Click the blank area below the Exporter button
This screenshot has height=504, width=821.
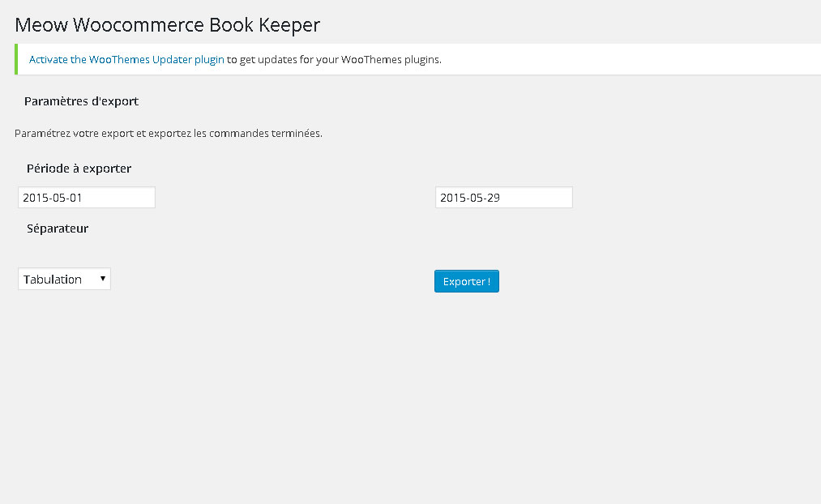[x=467, y=365]
